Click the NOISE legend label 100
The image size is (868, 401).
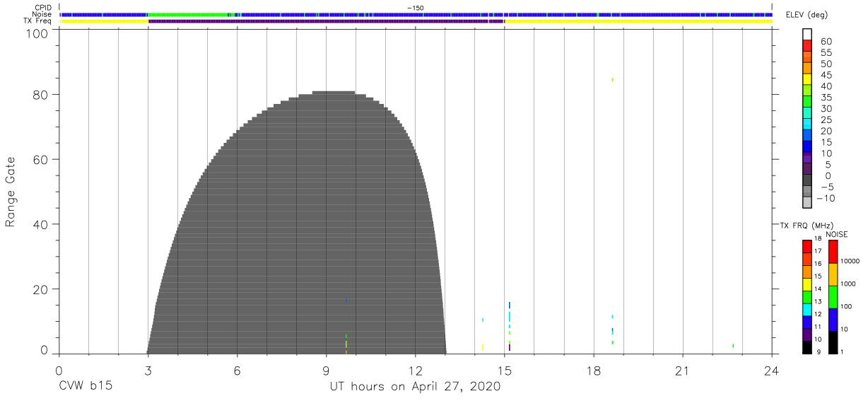848,306
